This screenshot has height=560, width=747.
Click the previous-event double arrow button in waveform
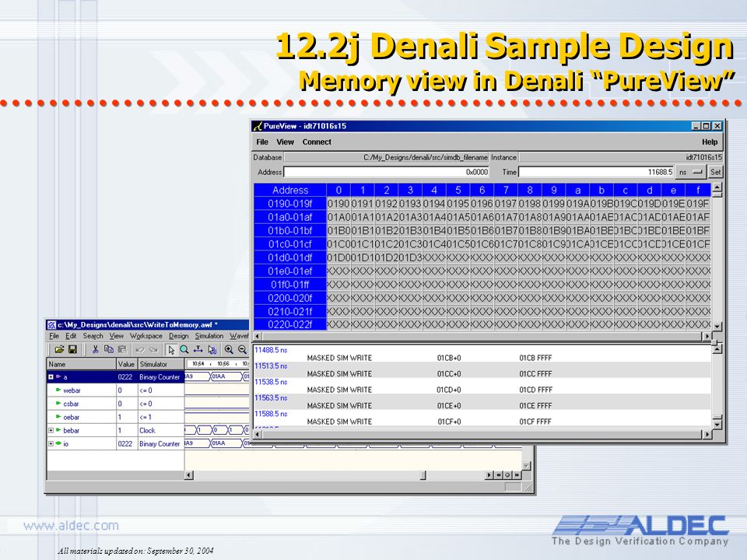click(x=498, y=474)
